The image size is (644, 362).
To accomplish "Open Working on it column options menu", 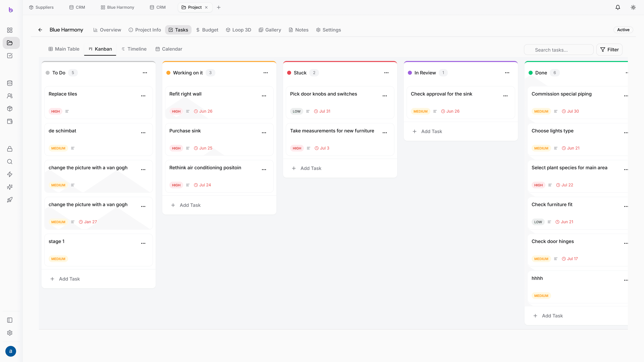I will click(x=266, y=73).
